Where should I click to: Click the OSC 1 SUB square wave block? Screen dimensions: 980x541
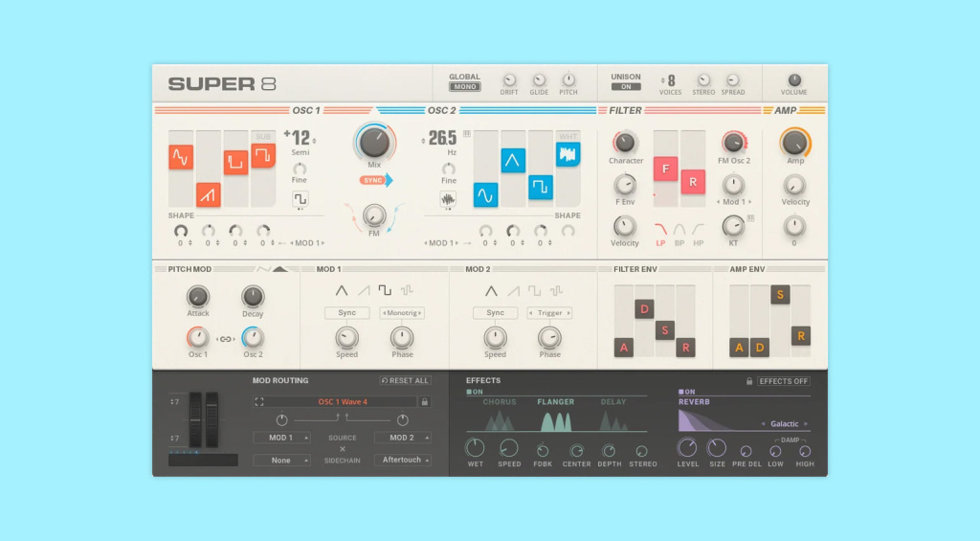tap(263, 155)
